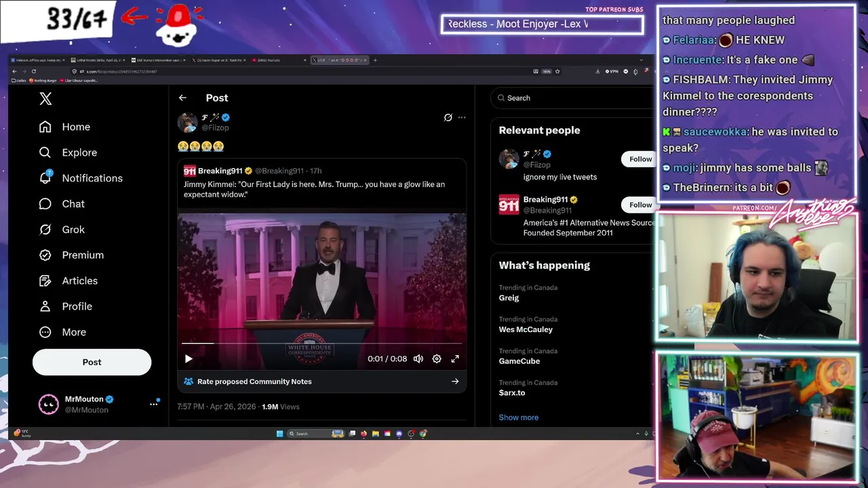Viewport: 868px width, 488px height.
Task: Seek on the video progress bar
Action: click(x=322, y=344)
